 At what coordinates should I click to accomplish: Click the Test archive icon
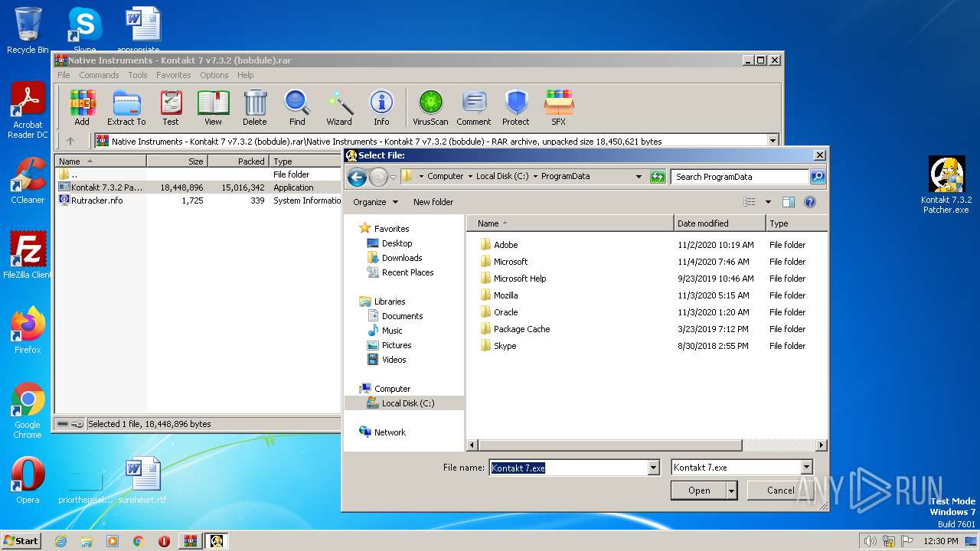(171, 107)
